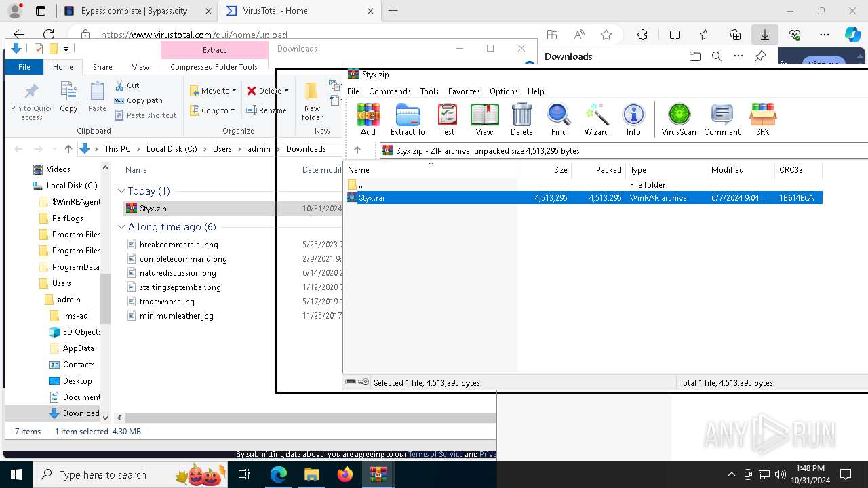This screenshot has width=868, height=488.
Task: Select tradewhose.jpg file
Action: coord(167,302)
